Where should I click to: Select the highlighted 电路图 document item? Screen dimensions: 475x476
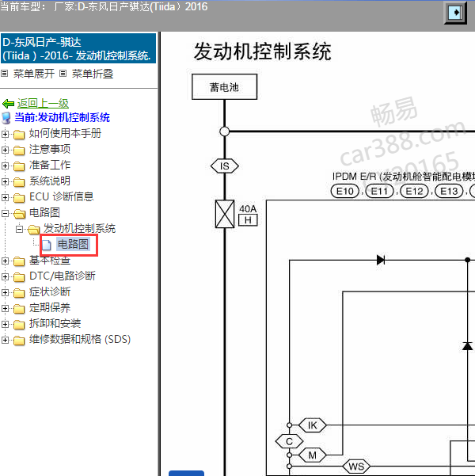(x=73, y=245)
